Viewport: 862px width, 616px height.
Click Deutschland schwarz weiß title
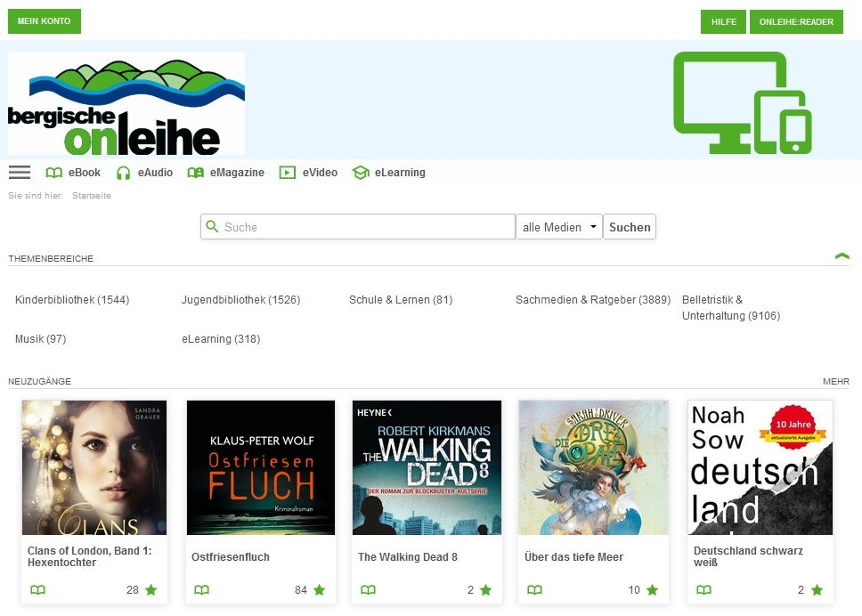point(748,556)
